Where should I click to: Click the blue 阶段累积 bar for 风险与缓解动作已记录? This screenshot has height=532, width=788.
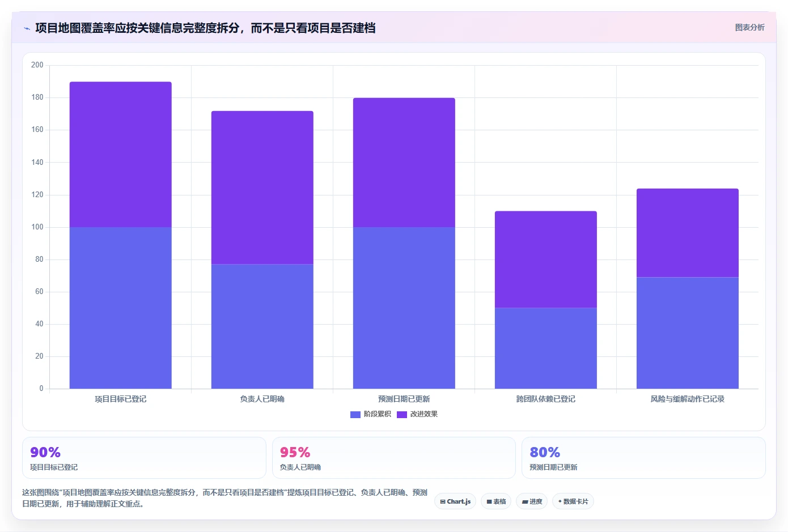click(x=688, y=333)
